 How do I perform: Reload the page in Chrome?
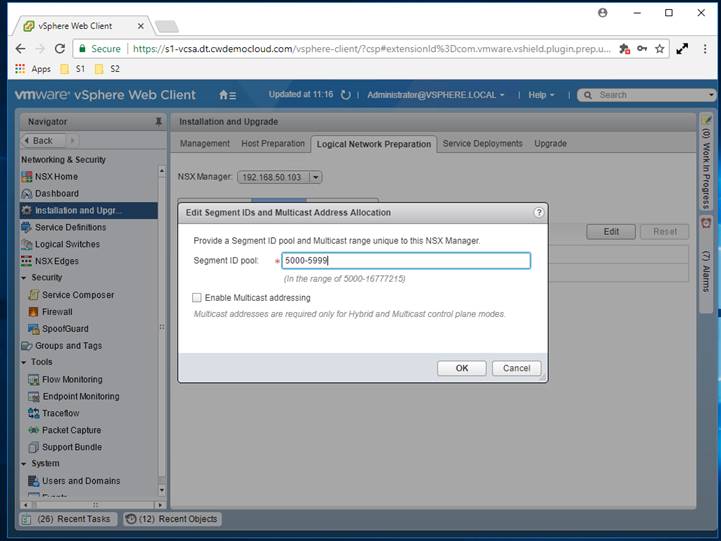point(60,49)
